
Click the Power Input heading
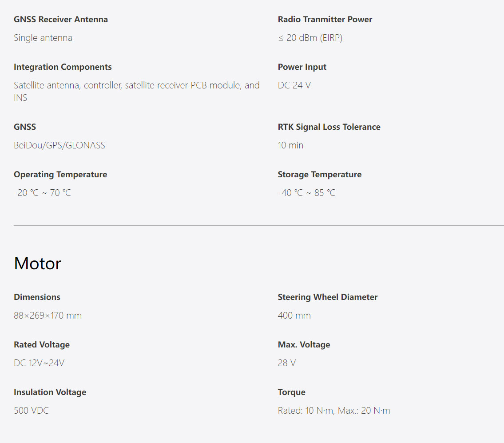302,67
